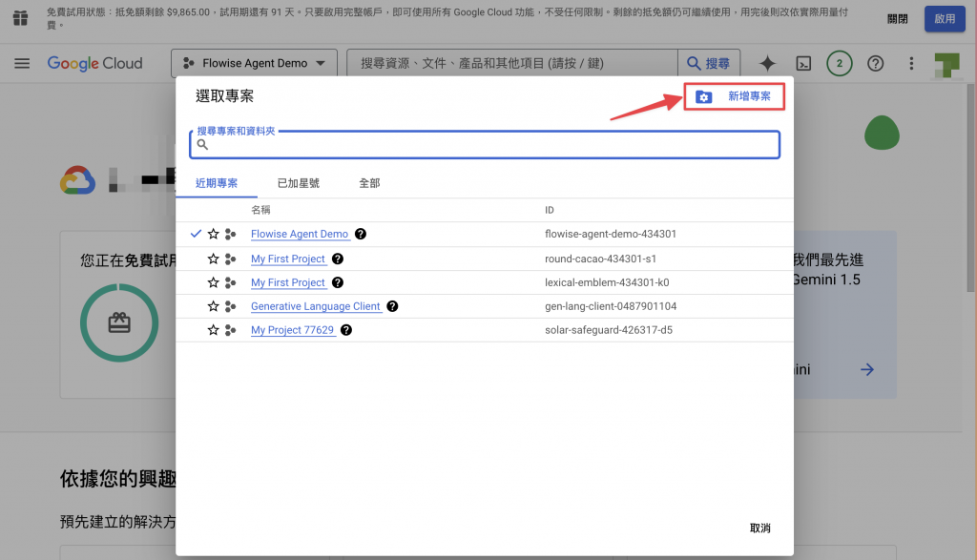
Task: Click 新增專案 new project button
Action: (x=734, y=96)
